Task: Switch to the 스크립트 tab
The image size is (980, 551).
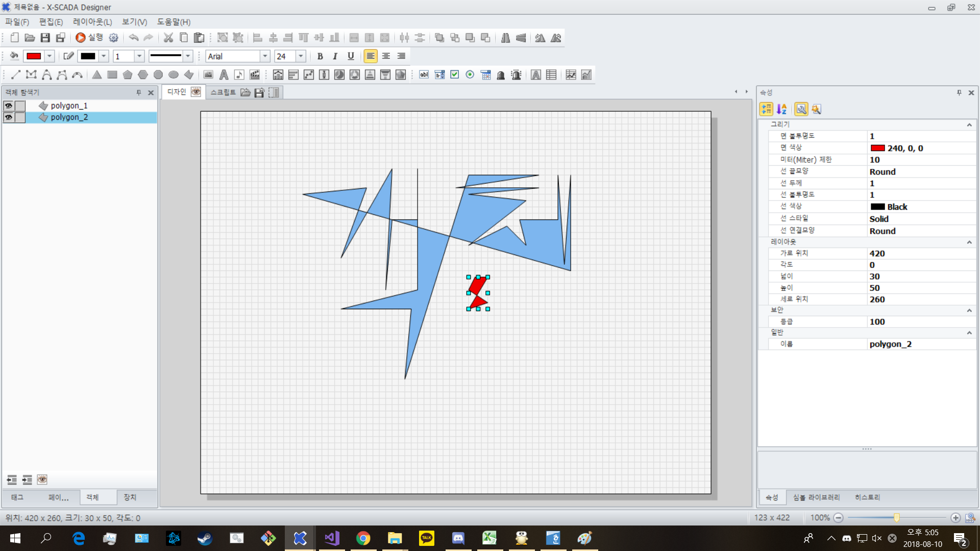Action: (x=223, y=92)
